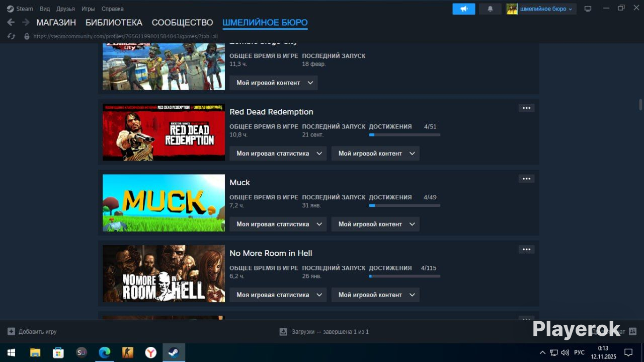644x362 pixels.
Task: Open the network icon in system tray
Action: click(x=553, y=352)
